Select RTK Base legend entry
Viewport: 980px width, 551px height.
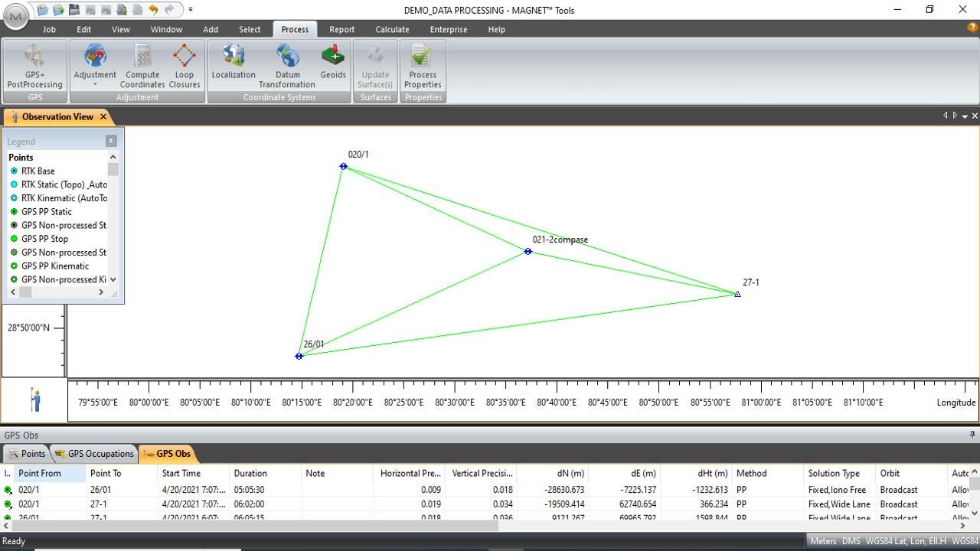coord(38,171)
